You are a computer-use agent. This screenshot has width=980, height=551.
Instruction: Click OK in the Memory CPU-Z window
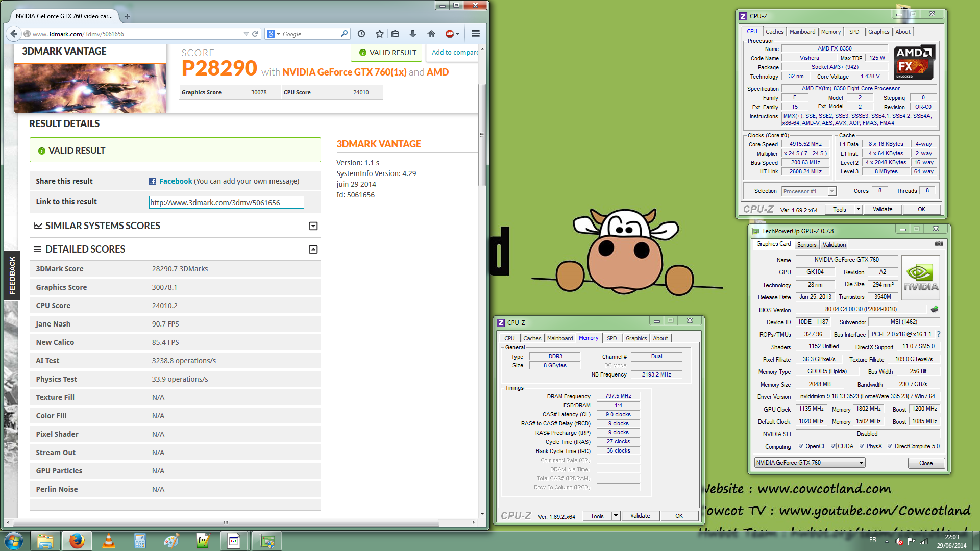pyautogui.click(x=679, y=516)
